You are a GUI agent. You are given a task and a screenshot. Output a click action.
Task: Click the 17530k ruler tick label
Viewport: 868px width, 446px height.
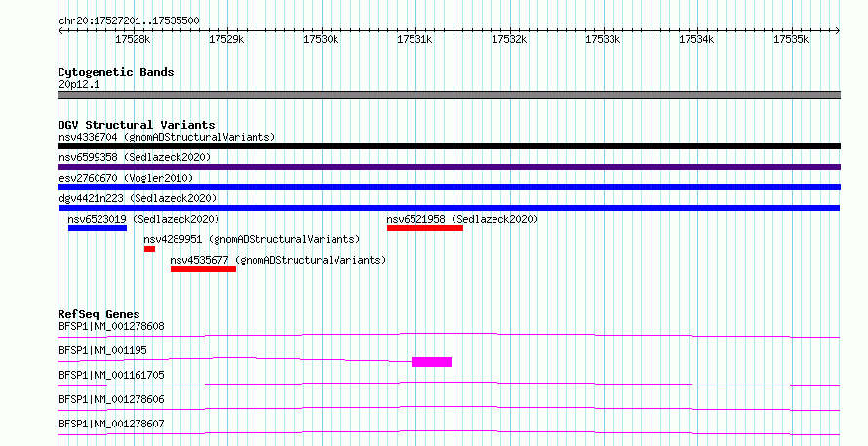(321, 40)
